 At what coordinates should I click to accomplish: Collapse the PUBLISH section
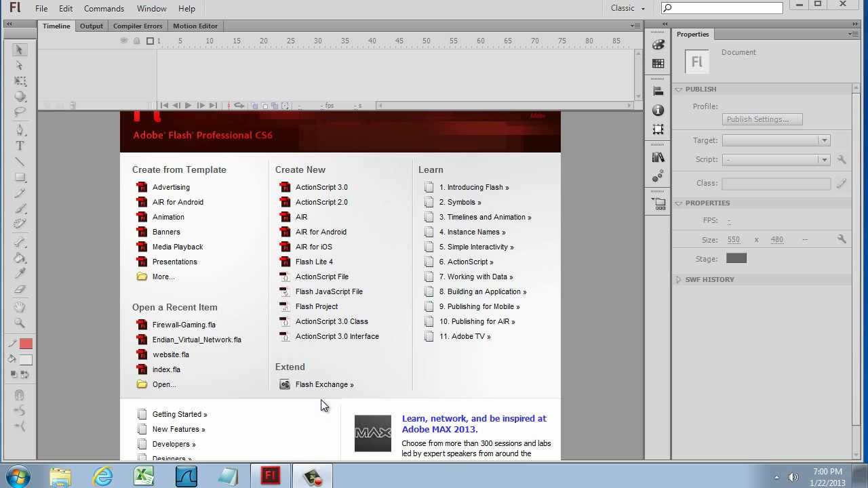[x=679, y=89]
